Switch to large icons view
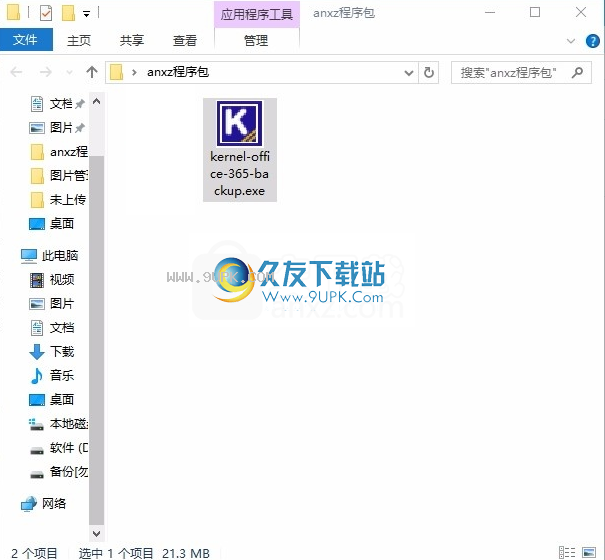The image size is (605, 560). point(589,553)
